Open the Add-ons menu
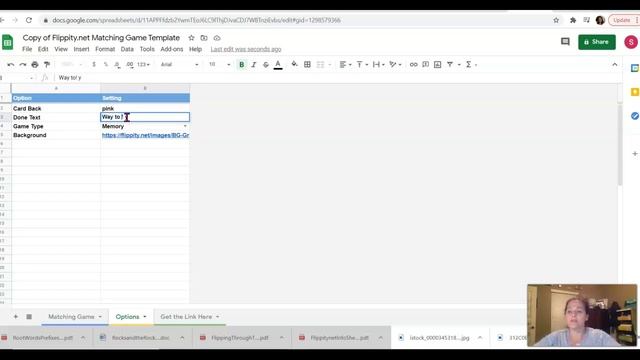This screenshot has height=360, width=640. click(171, 49)
